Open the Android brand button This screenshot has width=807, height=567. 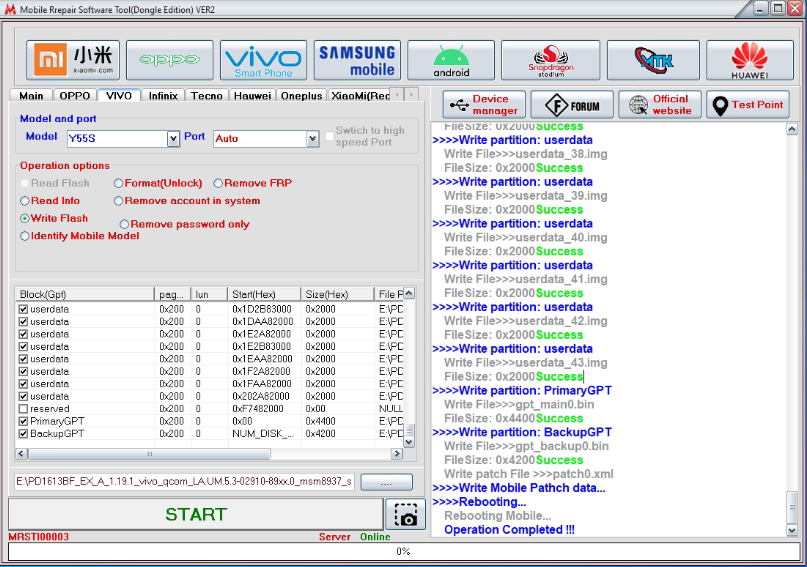451,60
